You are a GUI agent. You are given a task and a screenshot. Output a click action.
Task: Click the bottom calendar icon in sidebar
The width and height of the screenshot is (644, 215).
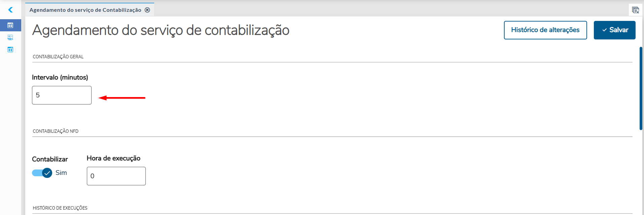coord(10,50)
